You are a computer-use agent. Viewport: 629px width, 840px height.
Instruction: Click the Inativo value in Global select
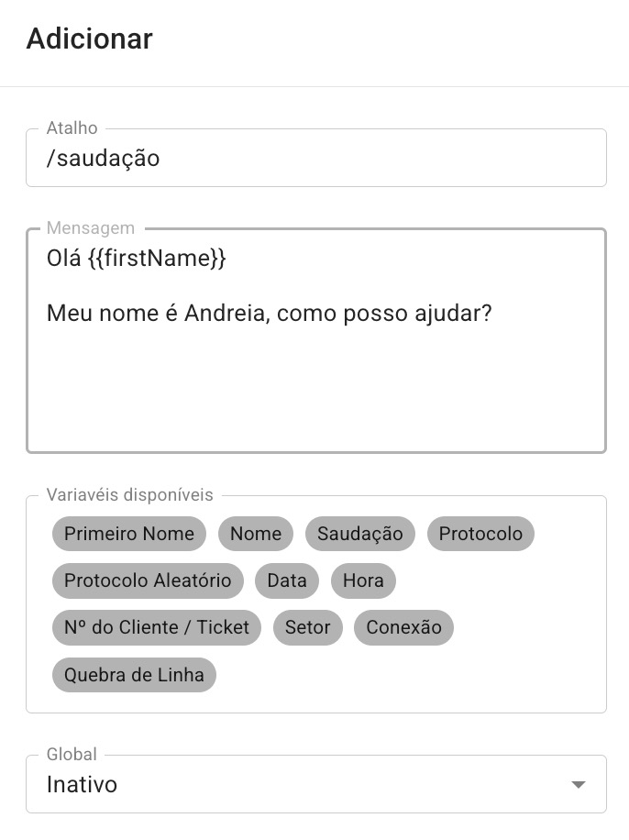coord(82,785)
